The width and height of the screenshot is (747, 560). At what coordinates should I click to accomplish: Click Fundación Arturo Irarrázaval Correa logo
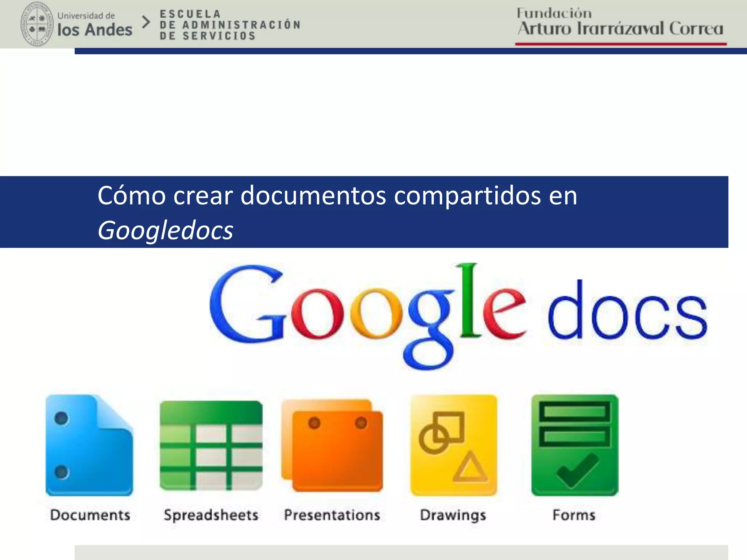click(x=620, y=23)
